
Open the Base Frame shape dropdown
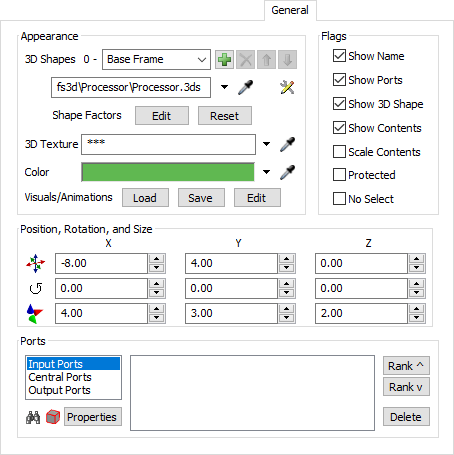pos(156,60)
